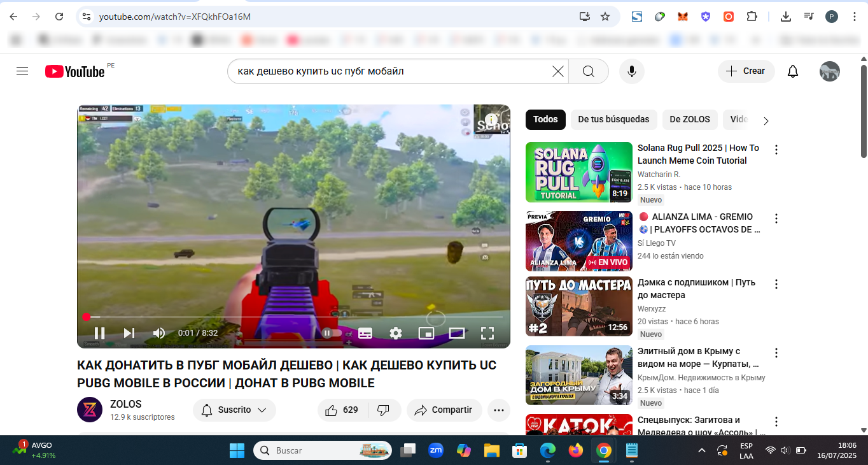Open the Chrome profile P avatar
The width and height of the screenshot is (868, 465).
(x=832, y=17)
